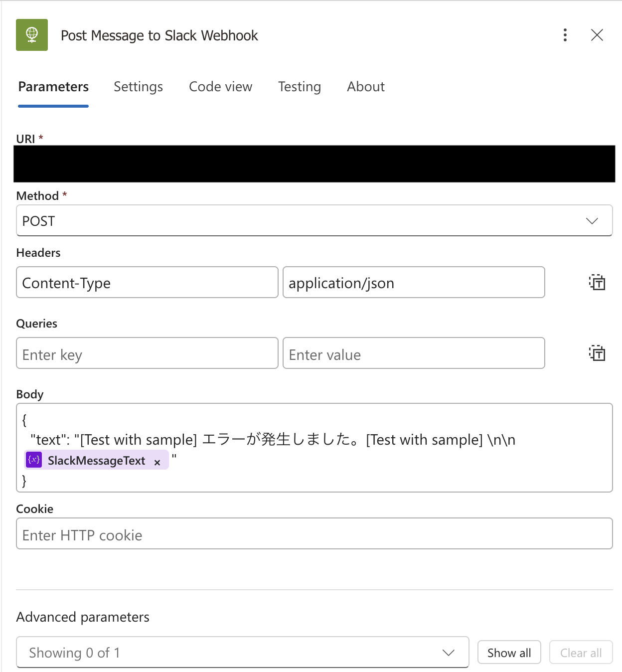
Task: Close the Post Message to Slack Webhook panel
Action: coord(597,35)
